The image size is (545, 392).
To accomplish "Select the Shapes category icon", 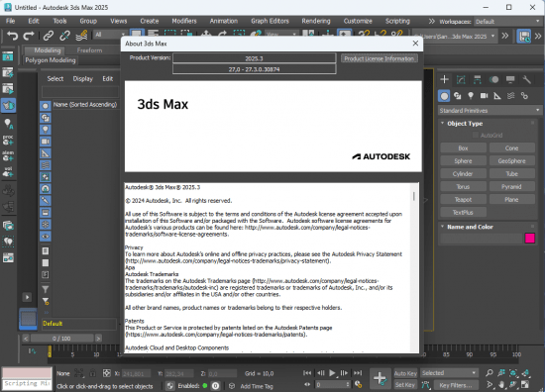I will point(458,96).
